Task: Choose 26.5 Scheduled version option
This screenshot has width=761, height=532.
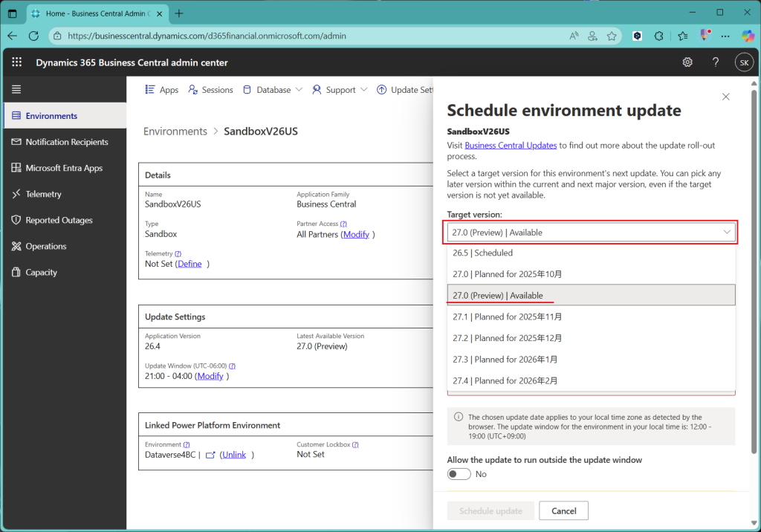Action: point(483,253)
